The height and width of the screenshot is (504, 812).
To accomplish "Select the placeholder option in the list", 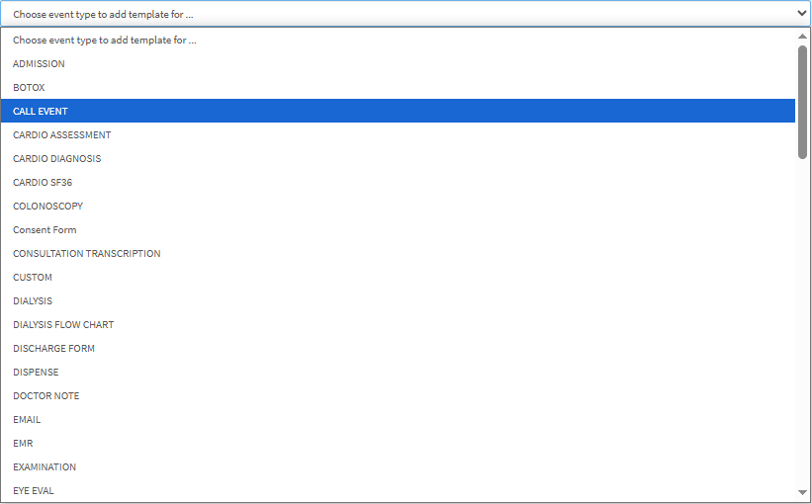I will (x=398, y=40).
